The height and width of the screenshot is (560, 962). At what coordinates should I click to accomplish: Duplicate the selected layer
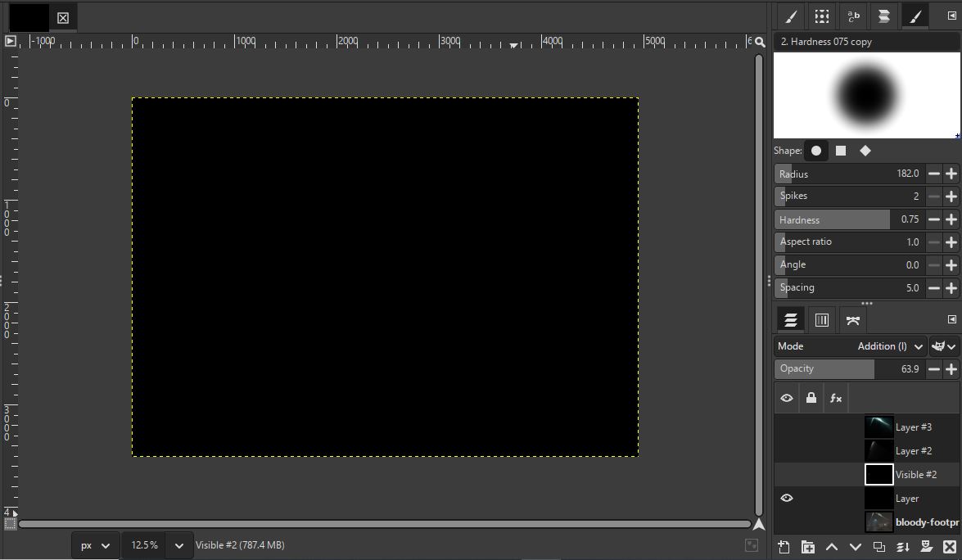879,547
